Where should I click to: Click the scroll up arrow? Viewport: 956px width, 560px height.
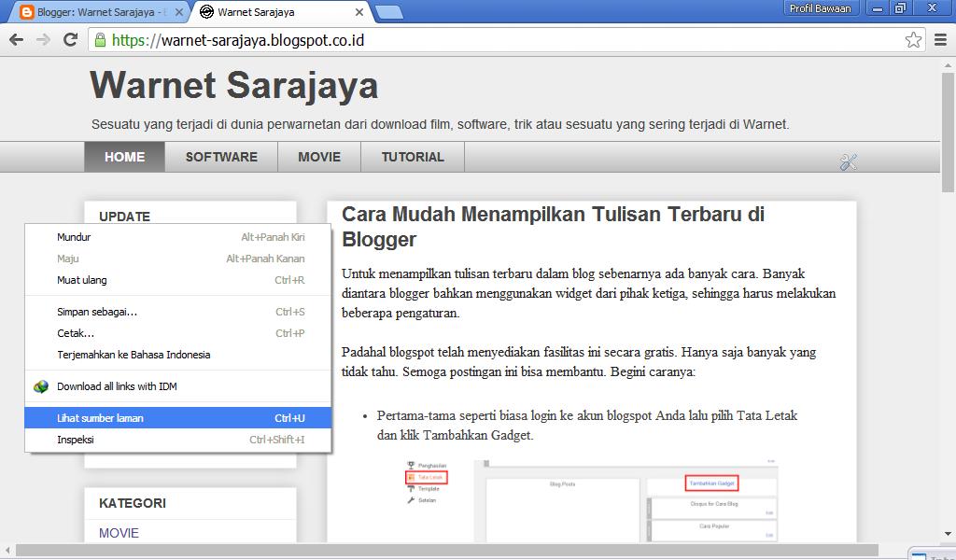(x=949, y=65)
